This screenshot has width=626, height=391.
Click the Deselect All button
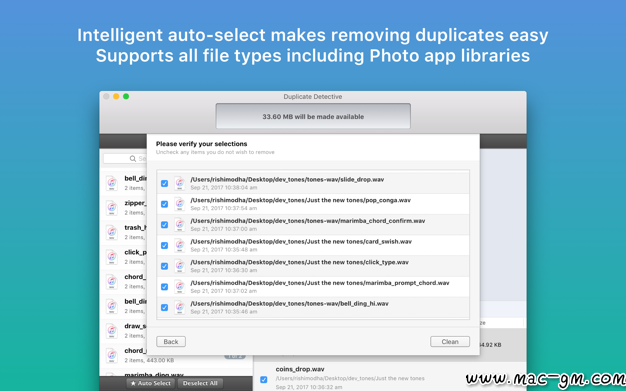click(x=200, y=383)
